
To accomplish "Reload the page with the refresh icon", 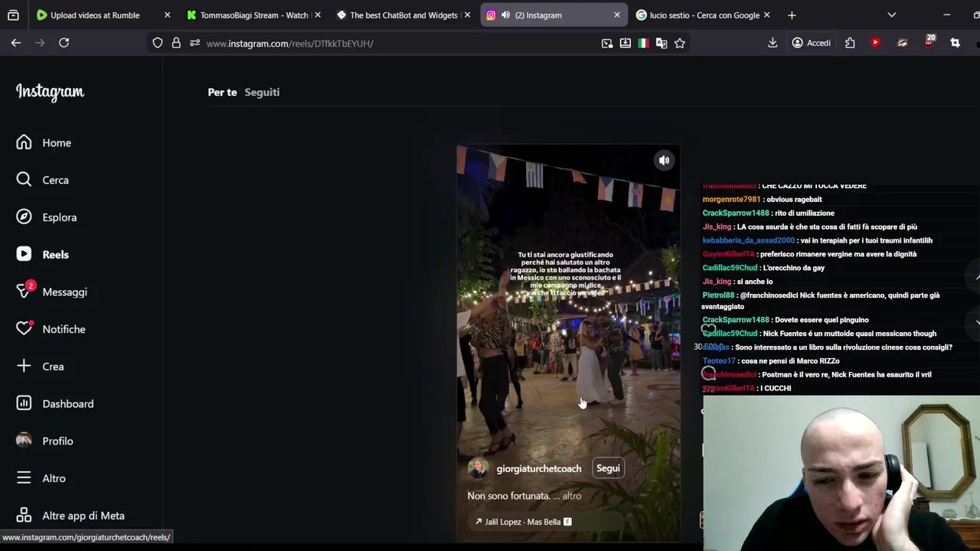I will [64, 44].
